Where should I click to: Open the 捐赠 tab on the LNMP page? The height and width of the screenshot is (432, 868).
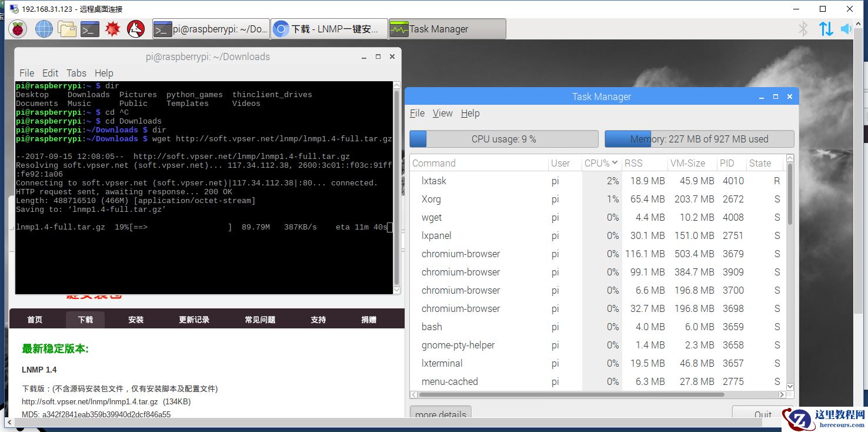pyautogui.click(x=369, y=320)
